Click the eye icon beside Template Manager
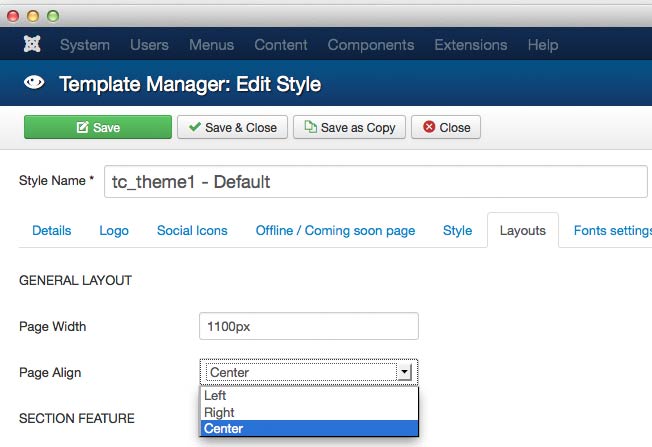Image resolution: width=652 pixels, height=447 pixels. click(34, 84)
